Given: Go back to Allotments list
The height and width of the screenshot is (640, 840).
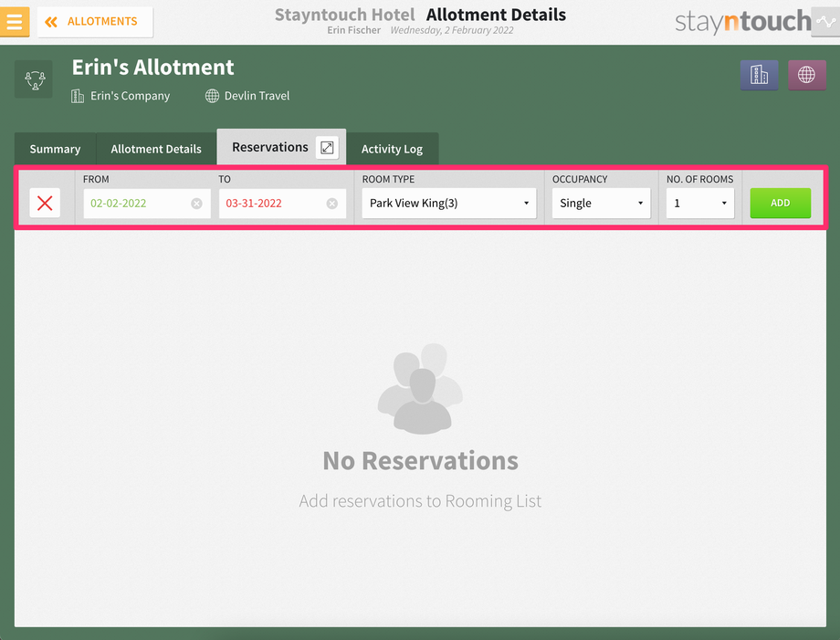Looking at the screenshot, I should click(x=95, y=22).
